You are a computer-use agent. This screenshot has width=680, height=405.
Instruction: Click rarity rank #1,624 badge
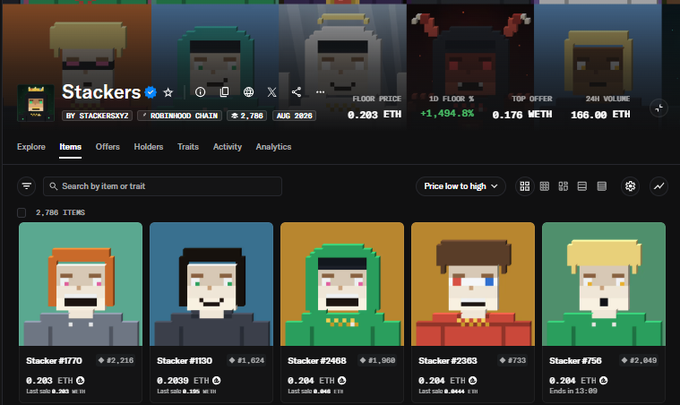click(x=246, y=360)
